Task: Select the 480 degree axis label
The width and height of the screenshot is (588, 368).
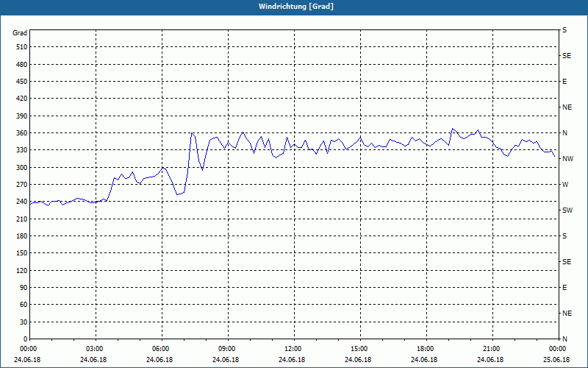Action: click(22, 65)
